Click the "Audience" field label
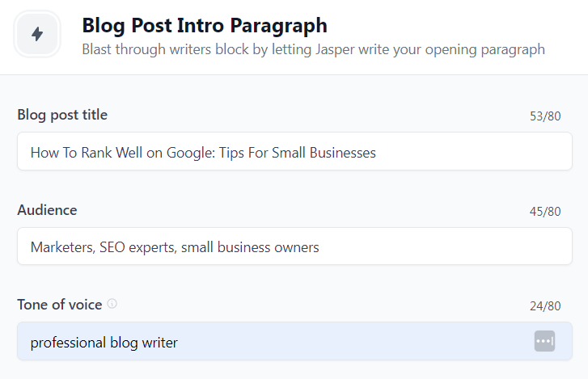This screenshot has height=379, width=588. tap(47, 210)
